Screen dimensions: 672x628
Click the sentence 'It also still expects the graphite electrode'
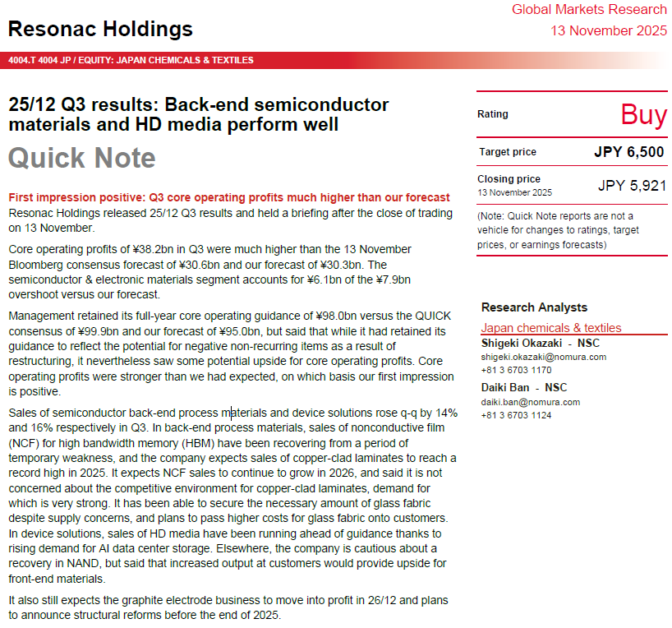pos(228,607)
